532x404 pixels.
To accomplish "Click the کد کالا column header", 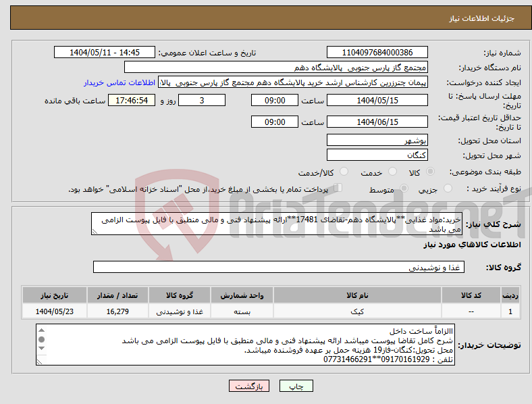I will coord(471,295).
